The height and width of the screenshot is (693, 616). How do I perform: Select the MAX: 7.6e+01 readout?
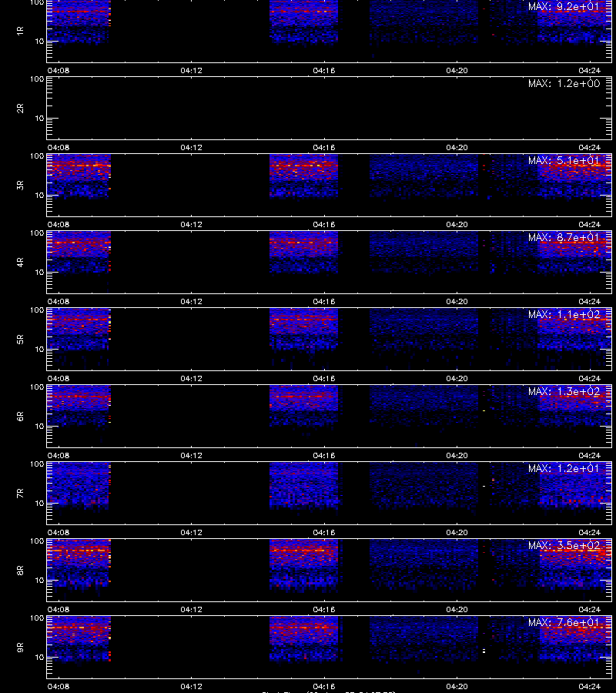[564, 622]
